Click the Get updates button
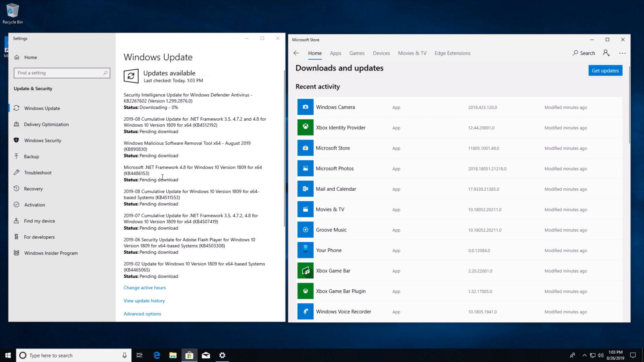This screenshot has width=644, height=362. [x=605, y=71]
